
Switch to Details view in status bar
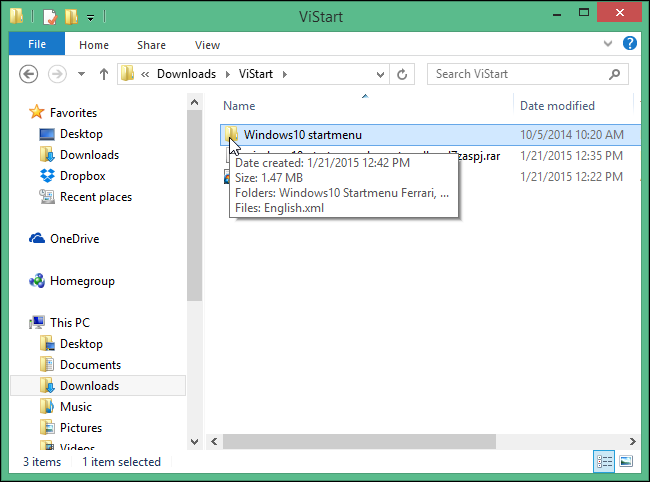(604, 461)
